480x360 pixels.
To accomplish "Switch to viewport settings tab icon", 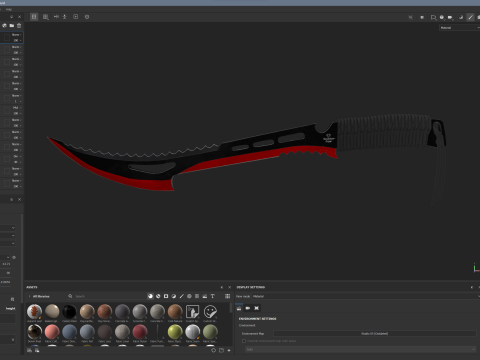I will (256, 308).
